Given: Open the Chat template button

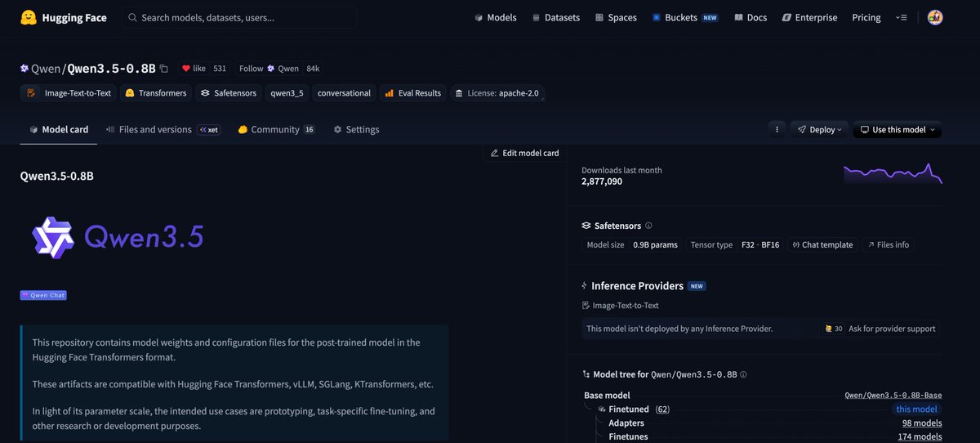Looking at the screenshot, I should [x=822, y=244].
